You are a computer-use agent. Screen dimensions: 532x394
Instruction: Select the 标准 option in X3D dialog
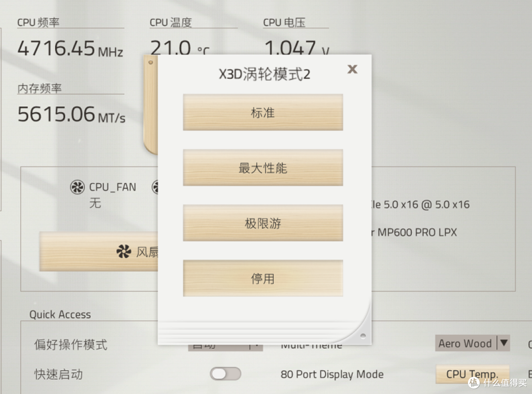coord(263,112)
